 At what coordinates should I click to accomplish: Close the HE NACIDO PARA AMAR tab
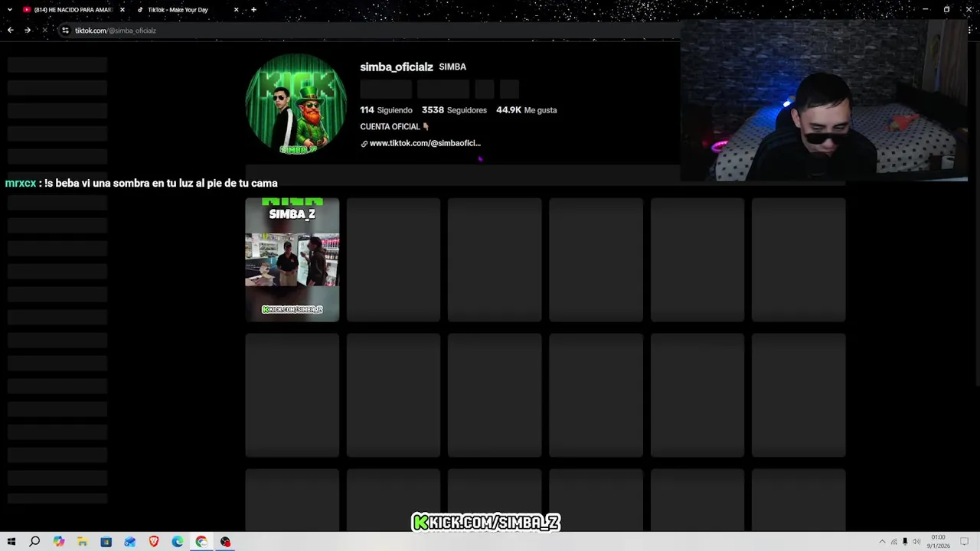coord(122,10)
